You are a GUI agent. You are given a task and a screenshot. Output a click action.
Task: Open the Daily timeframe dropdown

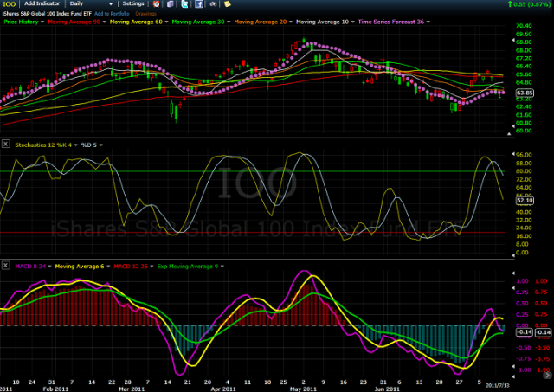pos(91,3)
